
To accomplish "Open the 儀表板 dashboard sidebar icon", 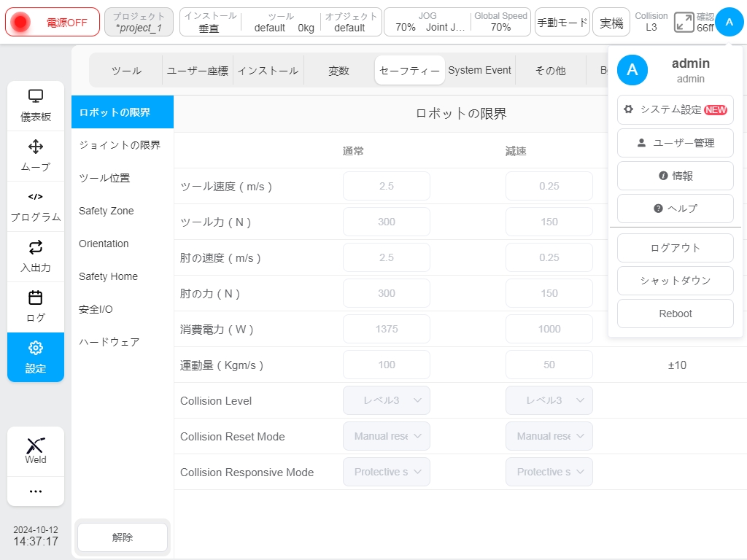I will point(36,106).
